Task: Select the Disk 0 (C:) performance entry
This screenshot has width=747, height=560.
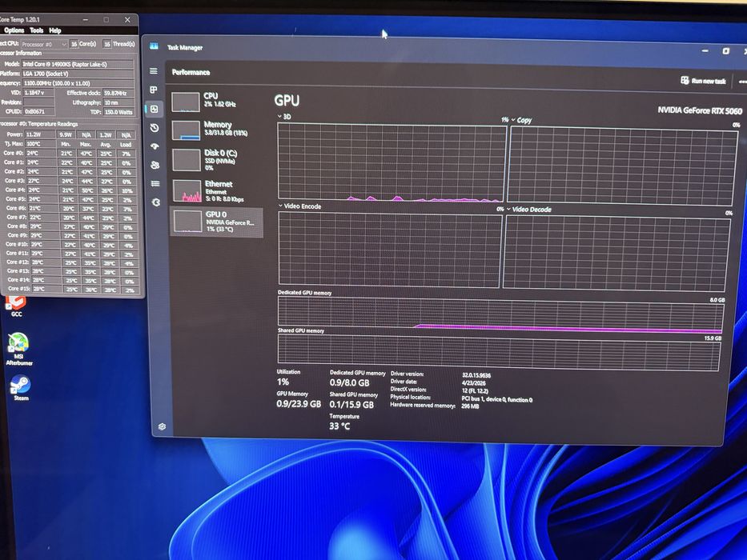Action: point(216,159)
